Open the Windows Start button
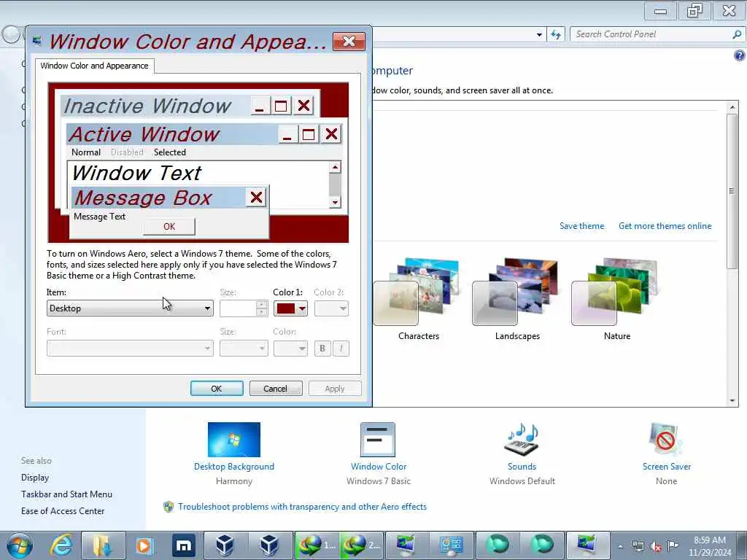This screenshot has height=560, width=747. pyautogui.click(x=20, y=545)
